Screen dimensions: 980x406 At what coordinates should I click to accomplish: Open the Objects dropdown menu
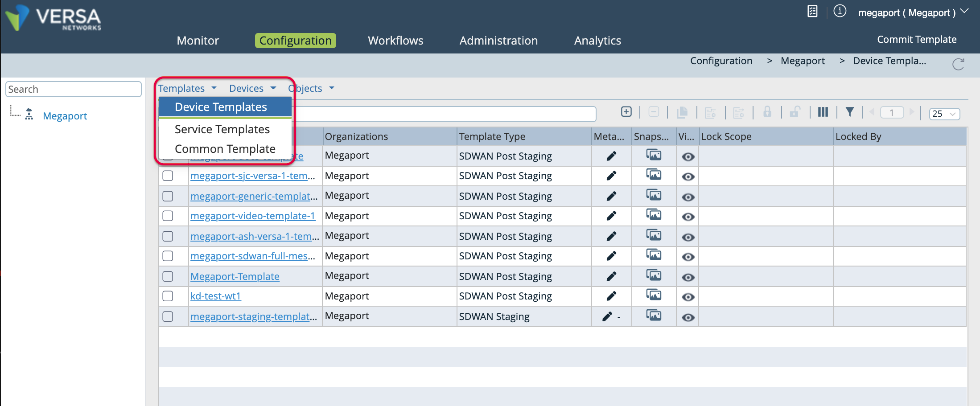[311, 88]
